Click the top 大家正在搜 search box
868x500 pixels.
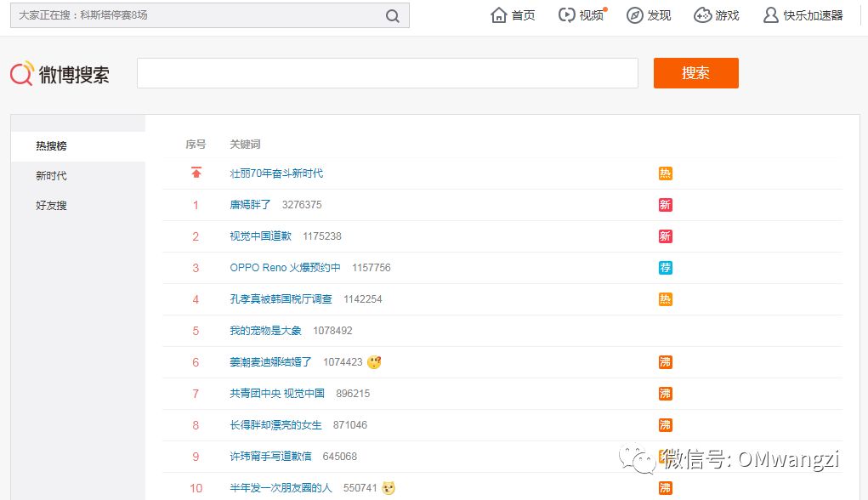tap(210, 15)
